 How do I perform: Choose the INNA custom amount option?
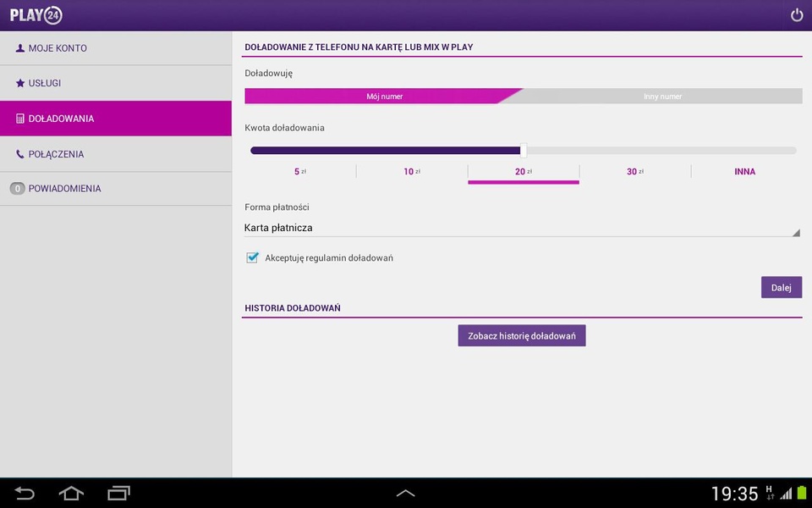coord(744,172)
